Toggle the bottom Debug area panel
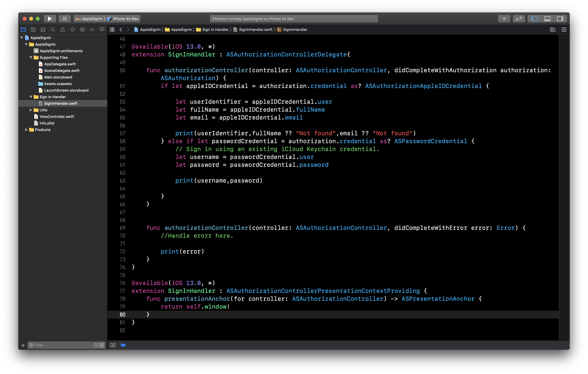 pyautogui.click(x=547, y=19)
